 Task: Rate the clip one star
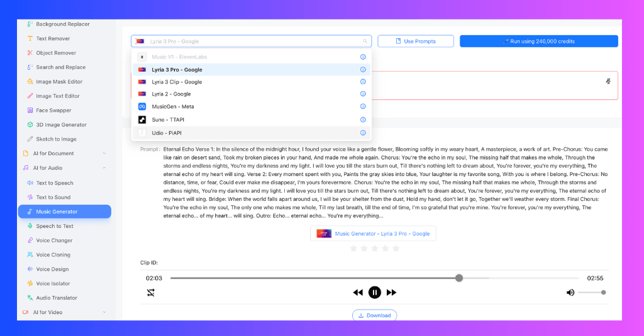pyautogui.click(x=353, y=249)
